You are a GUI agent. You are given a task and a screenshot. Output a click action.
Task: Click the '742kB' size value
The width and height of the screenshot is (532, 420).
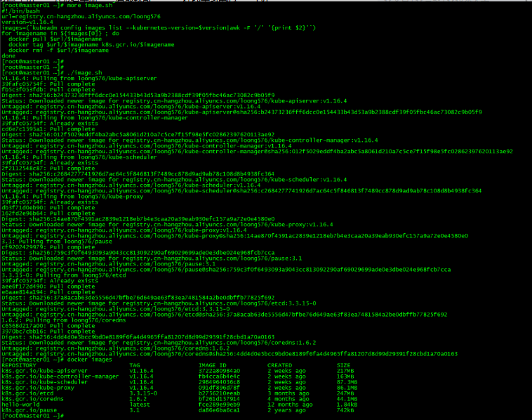pyautogui.click(x=345, y=410)
